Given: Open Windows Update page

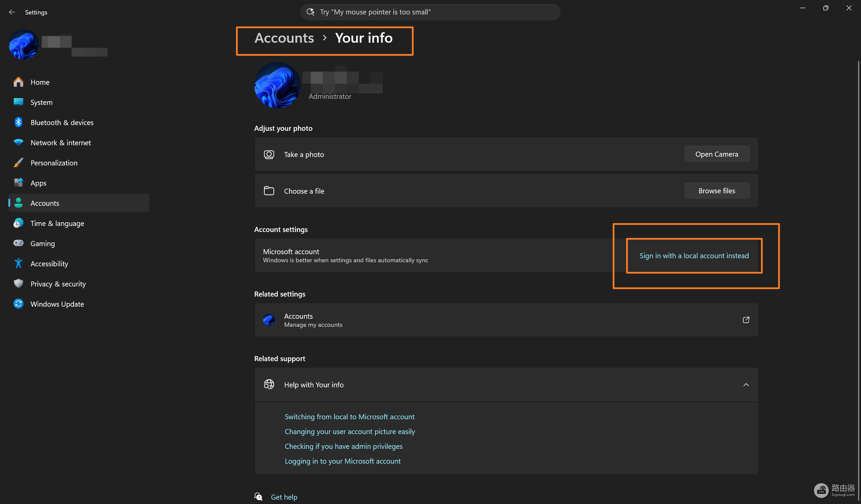Looking at the screenshot, I should [79, 304].
